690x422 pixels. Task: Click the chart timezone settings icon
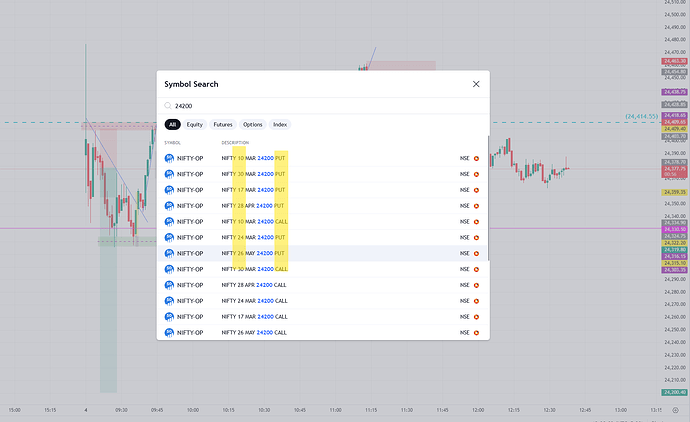(x=680, y=409)
